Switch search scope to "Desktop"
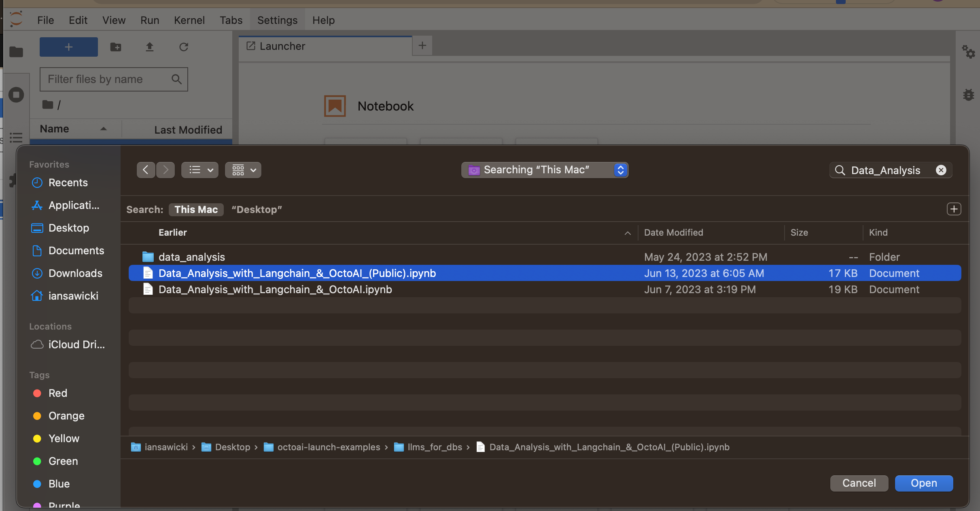 [x=257, y=209]
